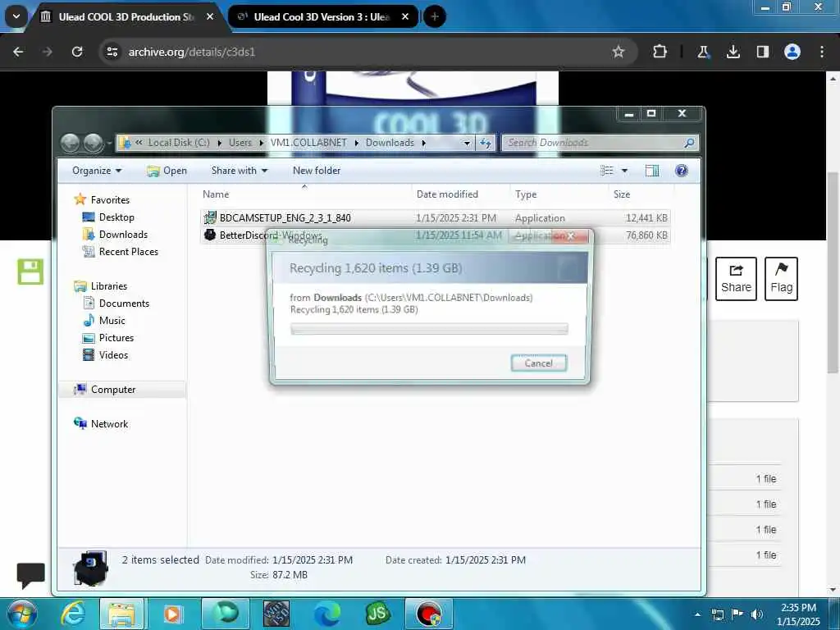Click the refresh icon next to address bar in Explorer
The image size is (840, 630).
[486, 143]
